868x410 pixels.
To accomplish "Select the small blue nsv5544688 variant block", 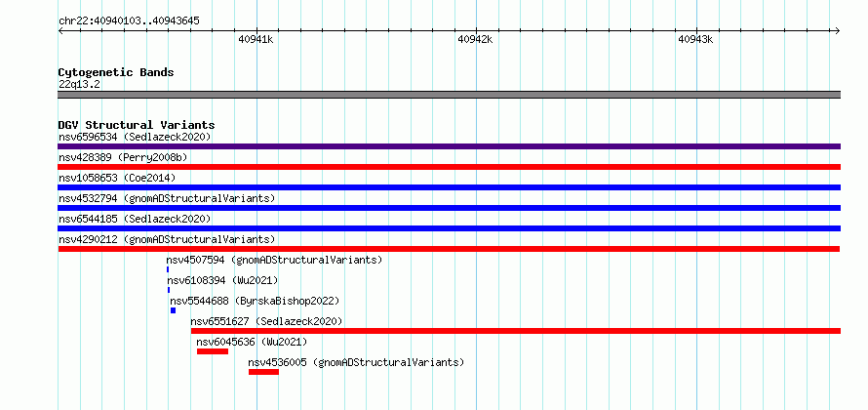I will (174, 310).
